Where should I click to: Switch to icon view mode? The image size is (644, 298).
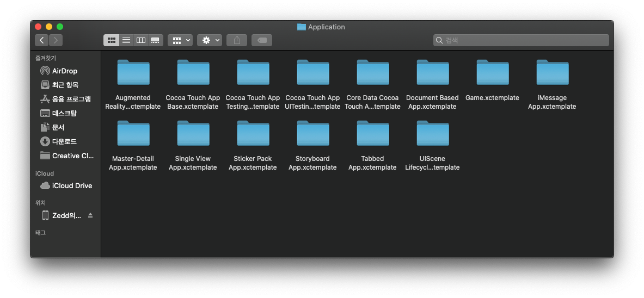(x=111, y=40)
